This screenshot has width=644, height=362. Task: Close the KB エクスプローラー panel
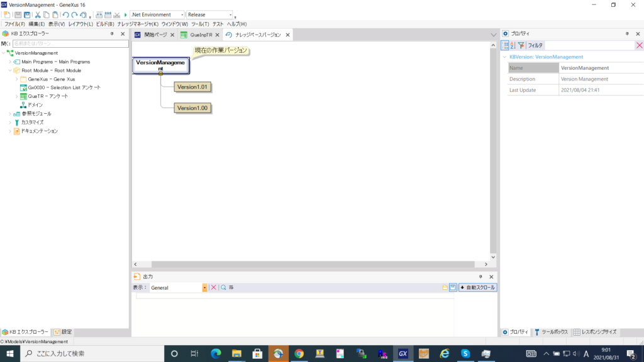click(123, 34)
